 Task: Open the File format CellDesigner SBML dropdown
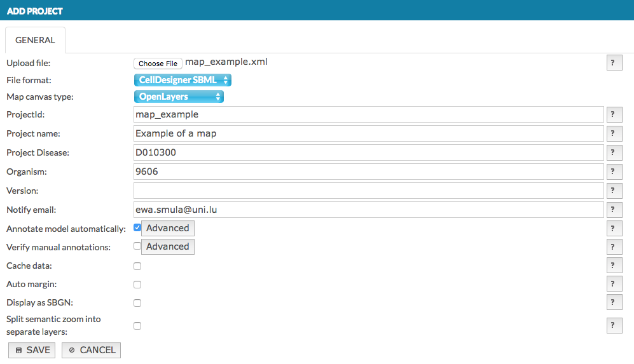click(183, 80)
